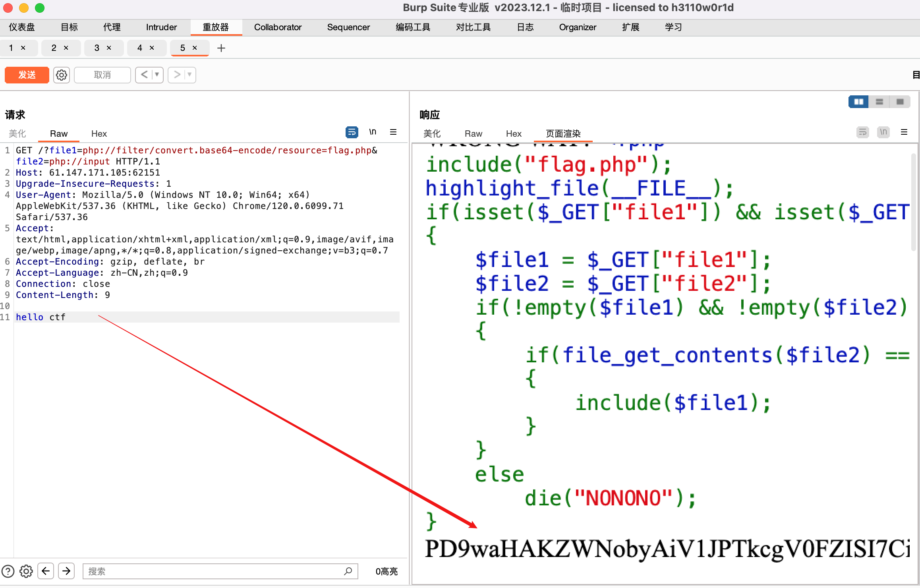
Task: Open the dropdown beside the forward-history button
Action: [x=189, y=75]
